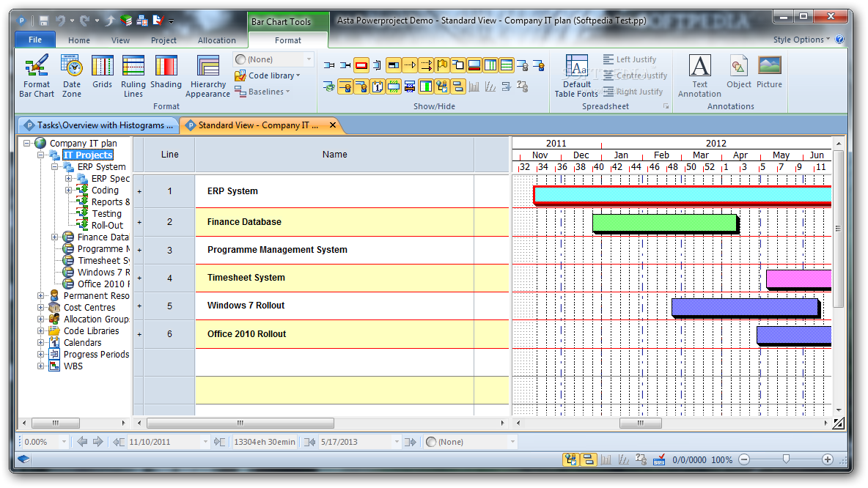Click the second highlighted status bar bars icon

point(588,459)
